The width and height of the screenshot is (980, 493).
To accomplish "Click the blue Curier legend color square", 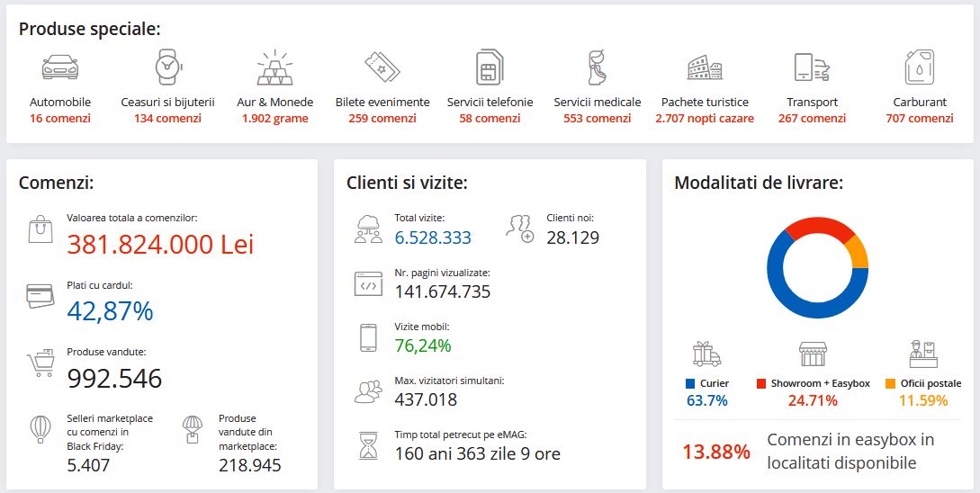I will [690, 383].
